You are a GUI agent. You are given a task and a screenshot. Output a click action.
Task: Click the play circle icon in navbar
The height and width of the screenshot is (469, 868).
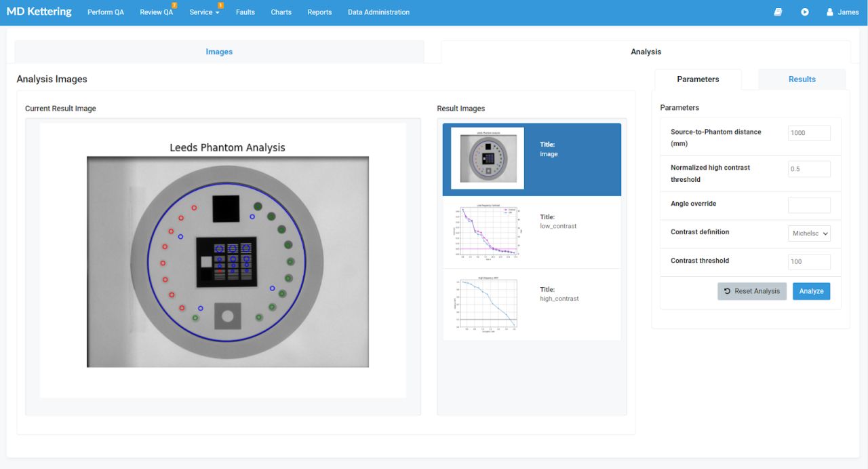[x=804, y=12]
